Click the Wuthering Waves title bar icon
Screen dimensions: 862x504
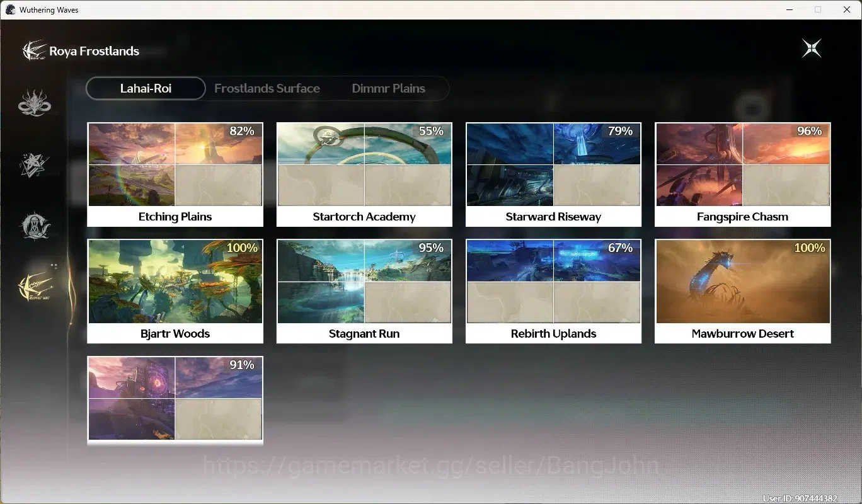[11, 9]
